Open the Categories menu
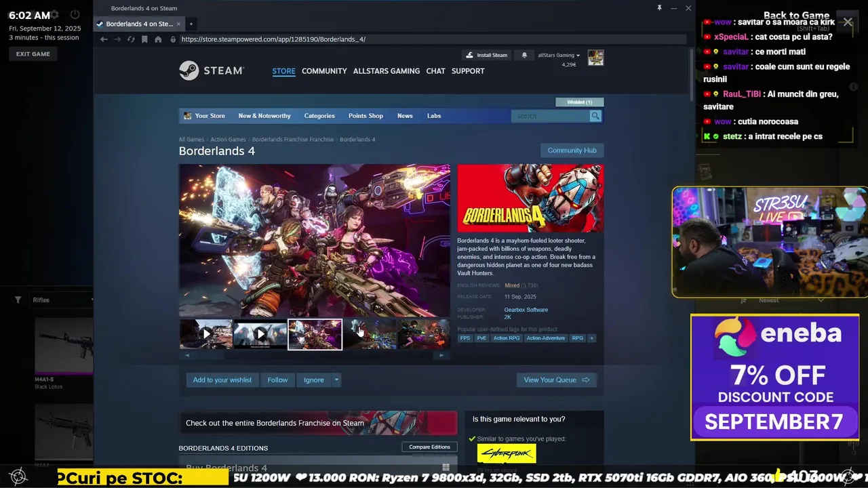Image resolution: width=868 pixels, height=488 pixels. (319, 116)
